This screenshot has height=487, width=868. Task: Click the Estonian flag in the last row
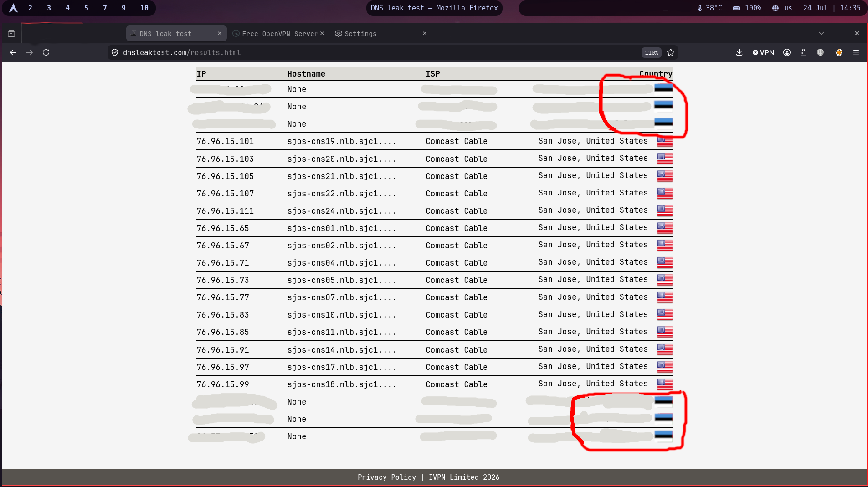[x=663, y=436]
